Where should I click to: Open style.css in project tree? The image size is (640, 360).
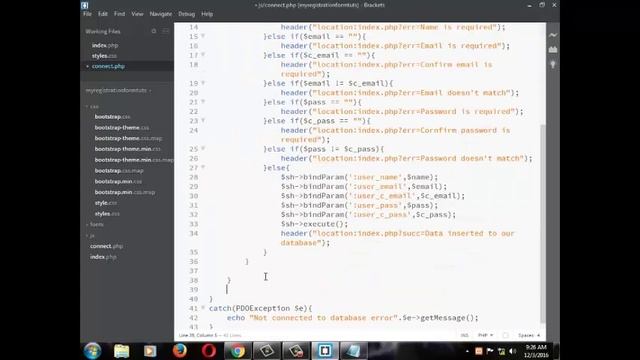106,203
